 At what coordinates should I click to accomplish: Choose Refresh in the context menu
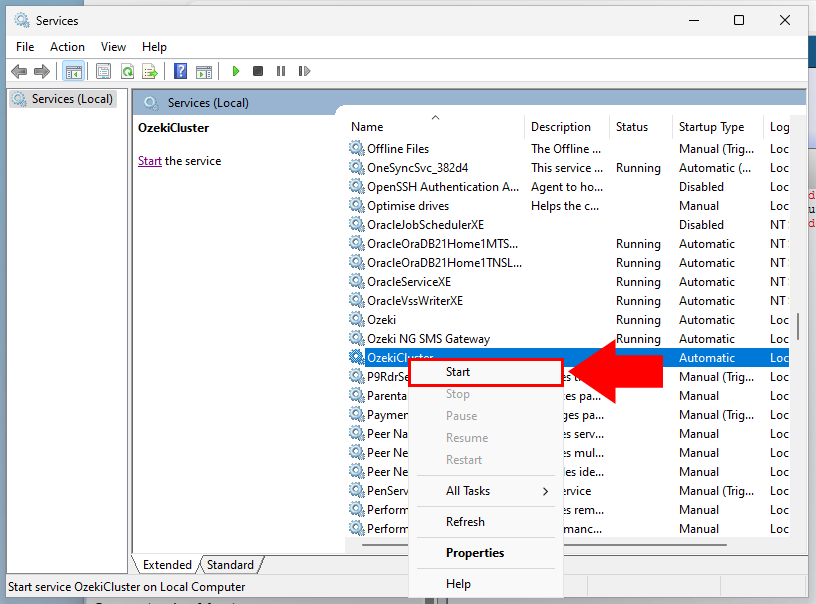pyautogui.click(x=486, y=522)
